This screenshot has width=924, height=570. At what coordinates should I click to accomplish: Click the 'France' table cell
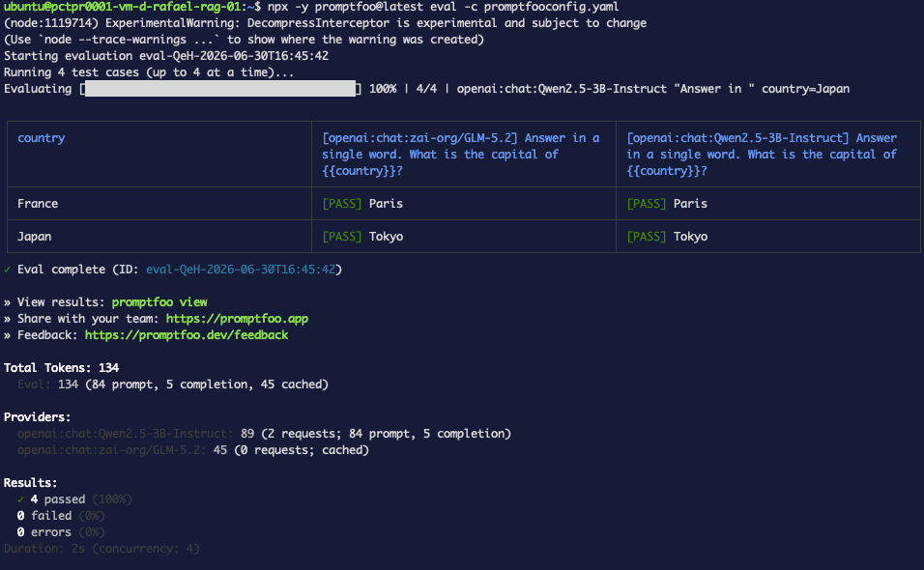pos(159,204)
